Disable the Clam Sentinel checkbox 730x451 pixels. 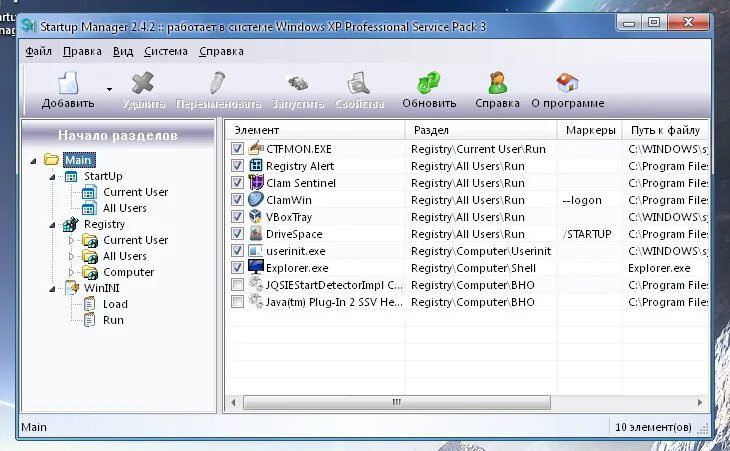pos(237,182)
